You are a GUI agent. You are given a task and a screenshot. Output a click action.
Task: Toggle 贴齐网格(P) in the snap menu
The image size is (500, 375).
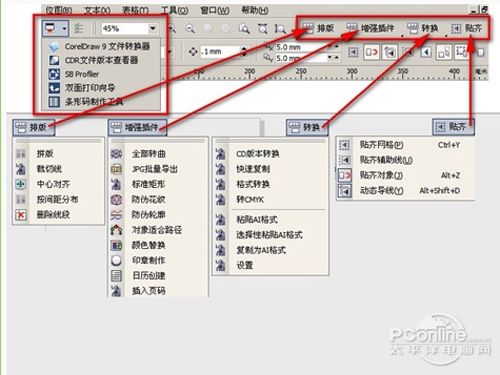click(x=405, y=145)
